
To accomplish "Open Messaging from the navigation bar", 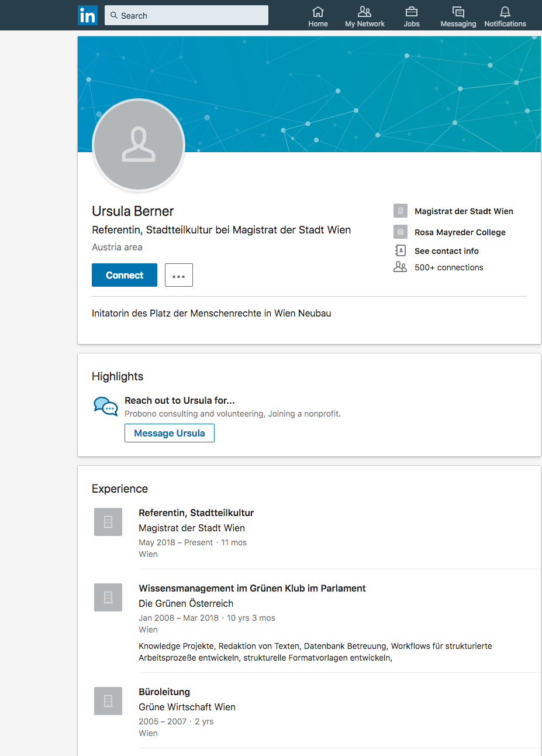I will point(458,16).
